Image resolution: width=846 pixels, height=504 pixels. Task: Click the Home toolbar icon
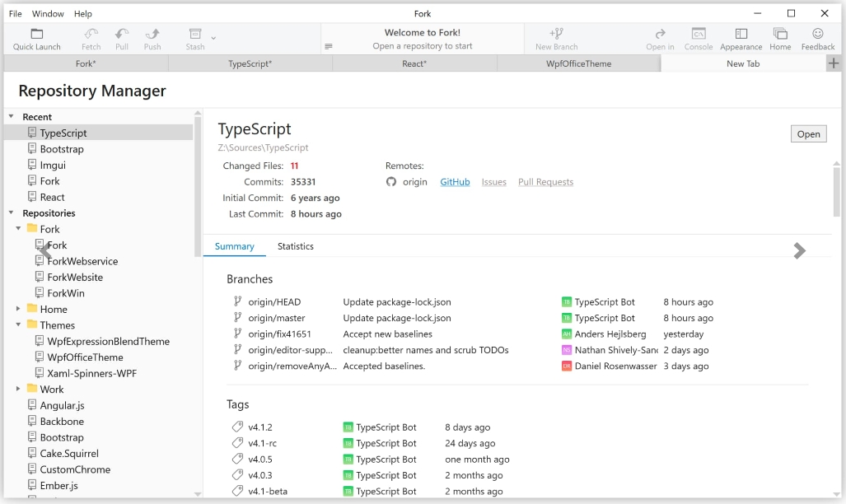click(780, 34)
